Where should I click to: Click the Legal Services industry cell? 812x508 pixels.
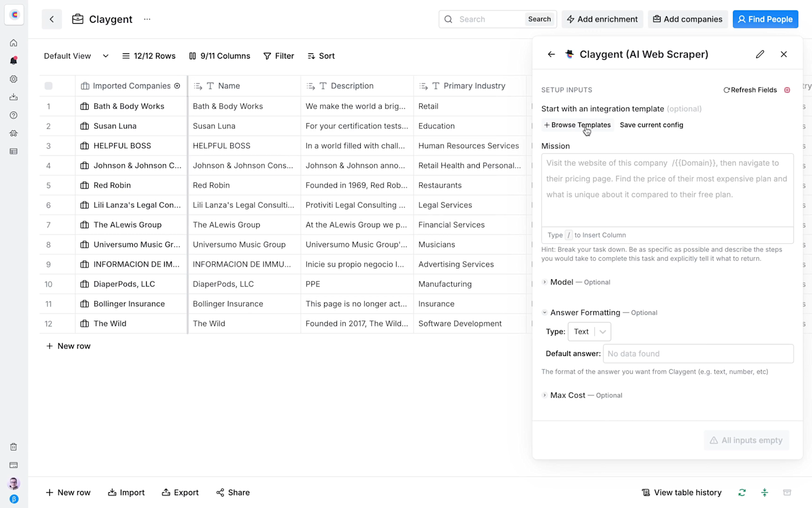coord(470,205)
